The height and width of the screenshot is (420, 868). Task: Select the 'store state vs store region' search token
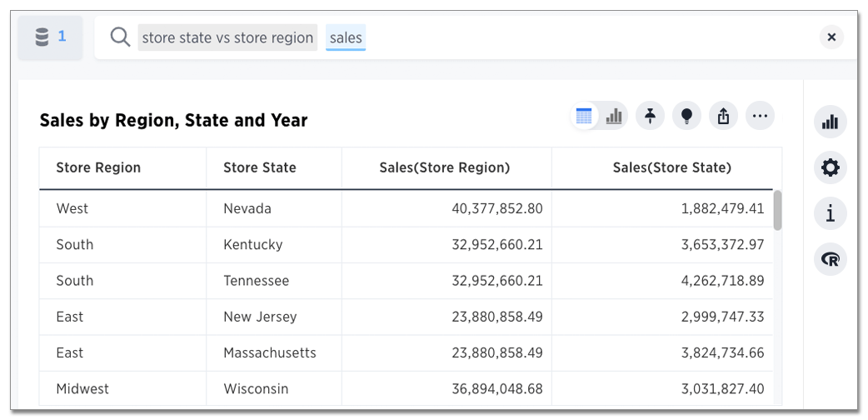pos(227,37)
